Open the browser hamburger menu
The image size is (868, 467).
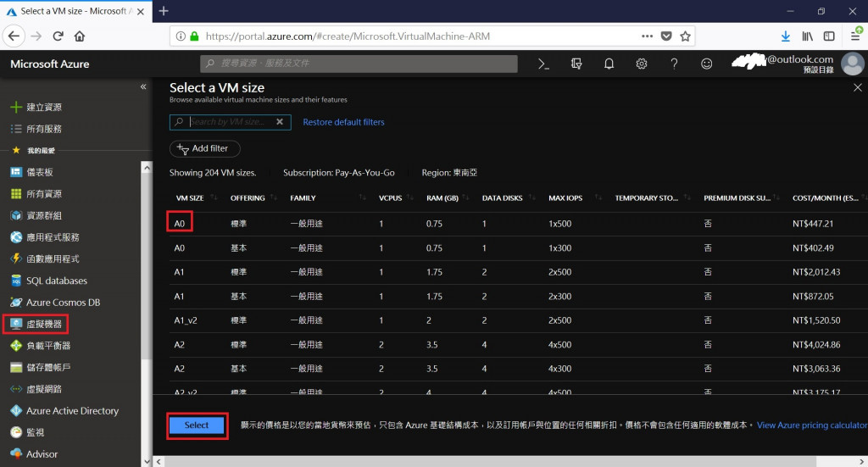[855, 36]
